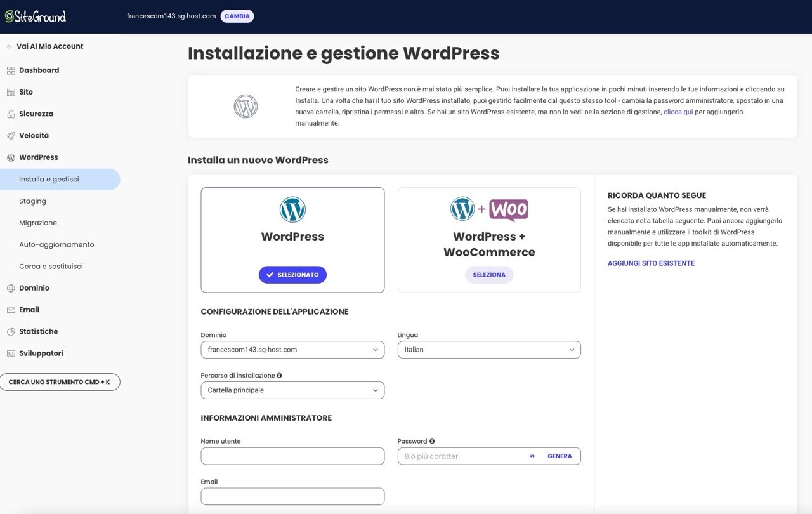Click the Dominio globe icon

11,288
